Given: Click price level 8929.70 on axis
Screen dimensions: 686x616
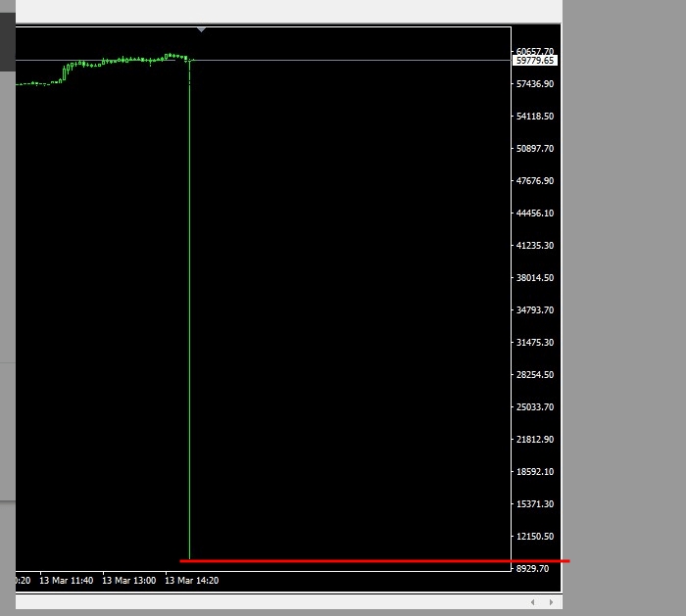Looking at the screenshot, I should (532, 569).
